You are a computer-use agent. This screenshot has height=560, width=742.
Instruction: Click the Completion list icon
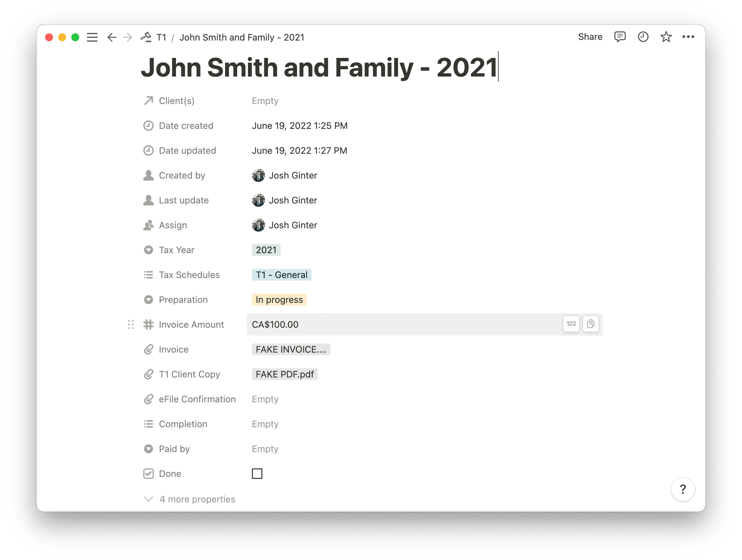(x=149, y=424)
